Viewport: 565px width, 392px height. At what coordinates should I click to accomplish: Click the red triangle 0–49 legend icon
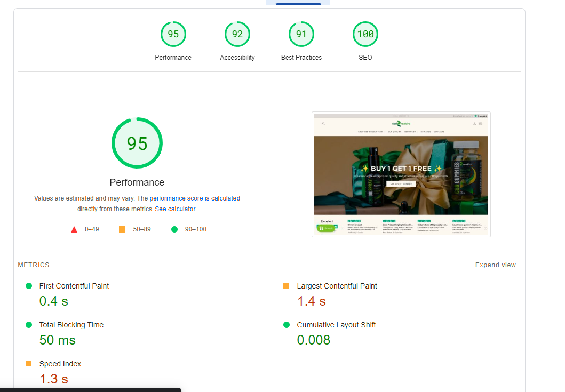pos(74,229)
